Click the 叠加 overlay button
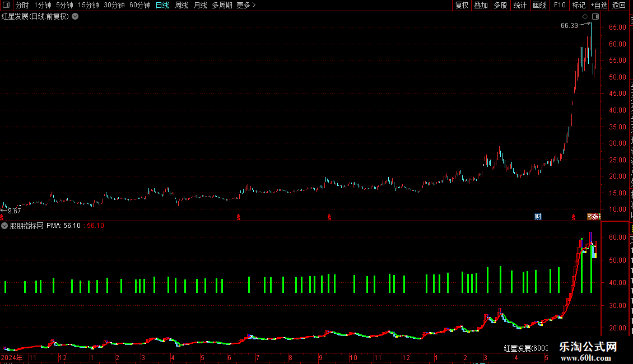This screenshot has width=633, height=364. 481,5
